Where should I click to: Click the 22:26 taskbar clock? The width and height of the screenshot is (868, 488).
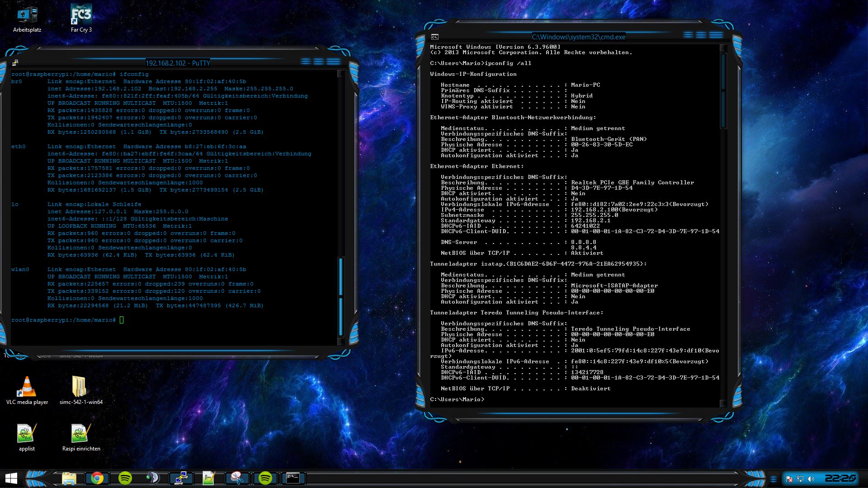[x=840, y=478]
